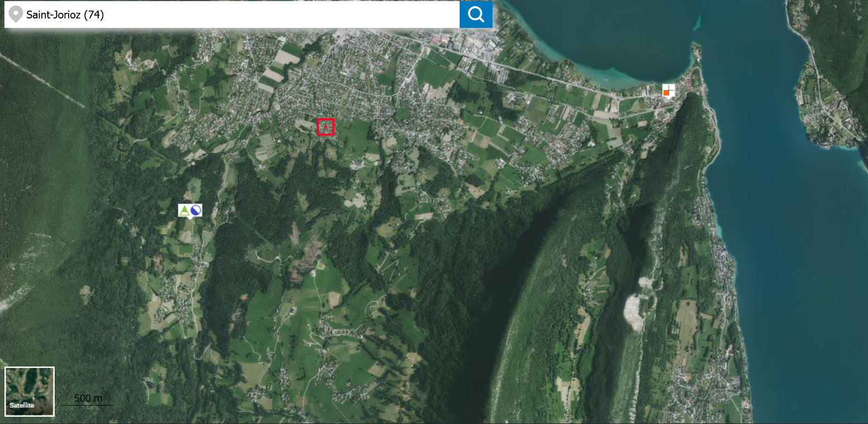Click the blue magnifying glass search button
Viewport: 868px width, 424px height.
[x=476, y=15]
